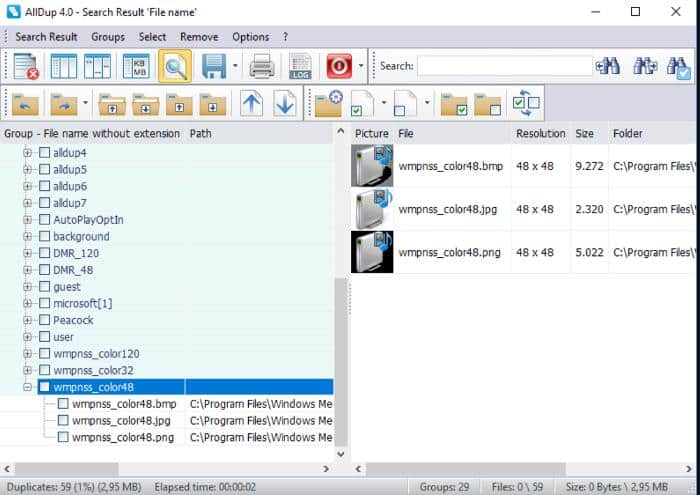The image size is (700, 495).
Task: Click the blue up arrow icon
Action: click(x=252, y=103)
